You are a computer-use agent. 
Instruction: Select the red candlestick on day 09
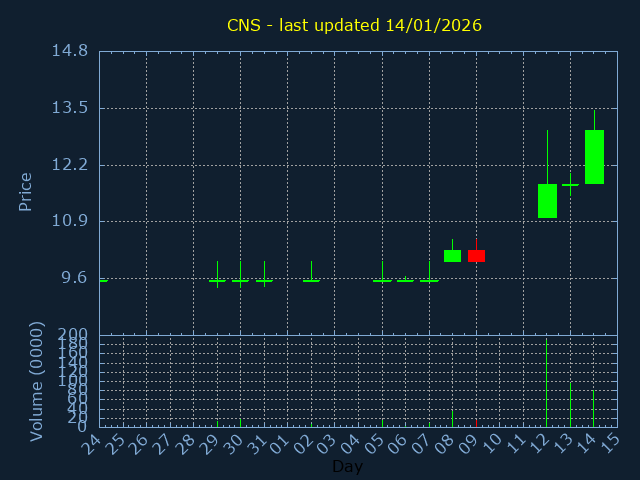point(476,256)
